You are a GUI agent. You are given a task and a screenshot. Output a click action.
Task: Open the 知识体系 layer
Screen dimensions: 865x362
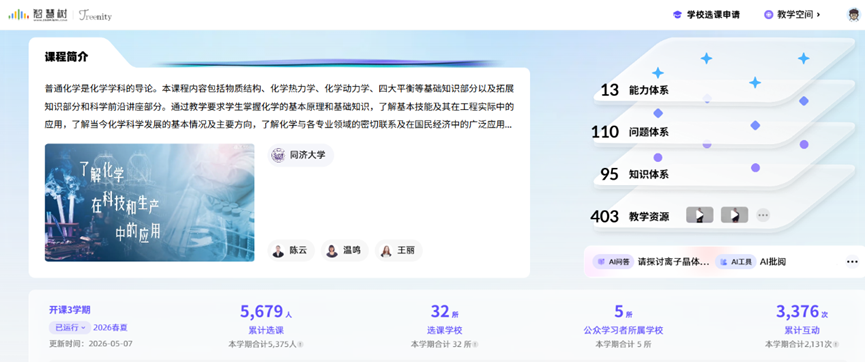[649, 174]
